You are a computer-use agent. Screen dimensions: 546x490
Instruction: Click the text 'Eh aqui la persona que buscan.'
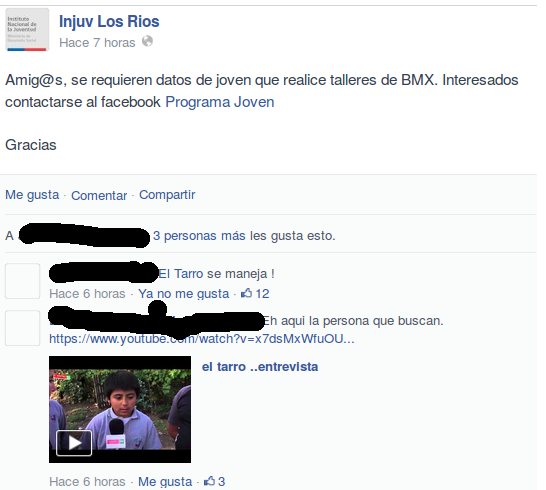353,321
